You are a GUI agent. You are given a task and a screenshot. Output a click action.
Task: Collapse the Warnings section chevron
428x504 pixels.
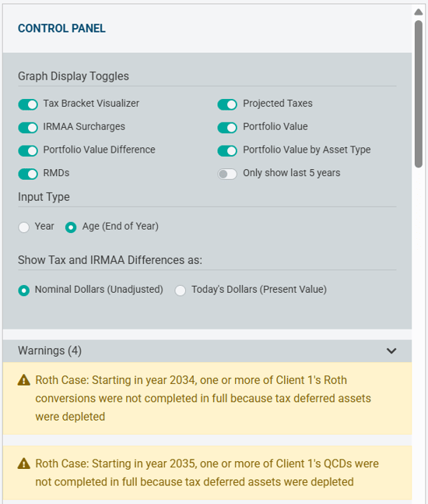tap(391, 351)
